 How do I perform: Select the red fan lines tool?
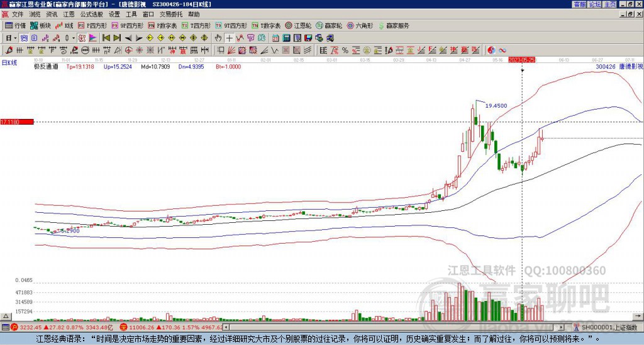[231, 50]
